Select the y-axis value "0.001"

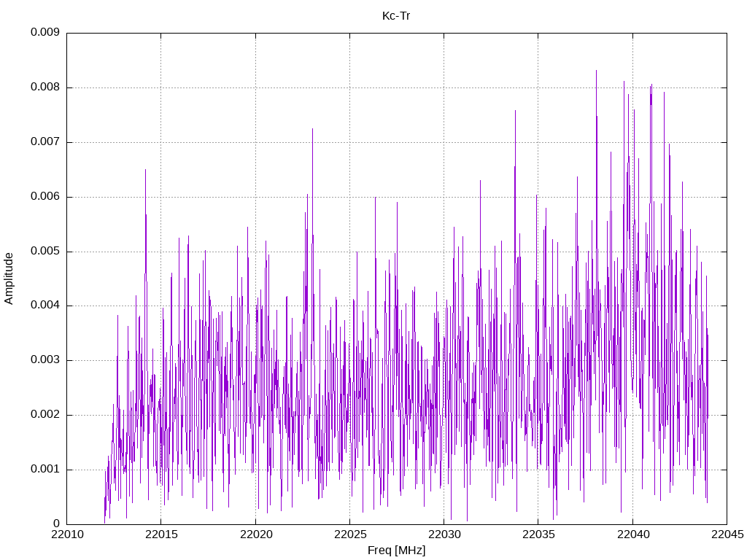[x=45, y=470]
